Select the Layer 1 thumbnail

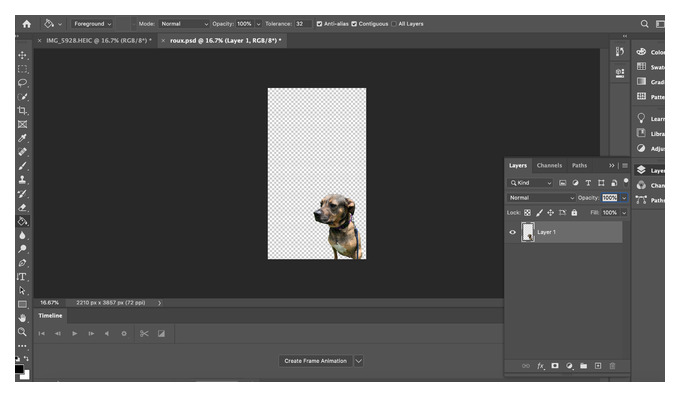pyautogui.click(x=528, y=232)
